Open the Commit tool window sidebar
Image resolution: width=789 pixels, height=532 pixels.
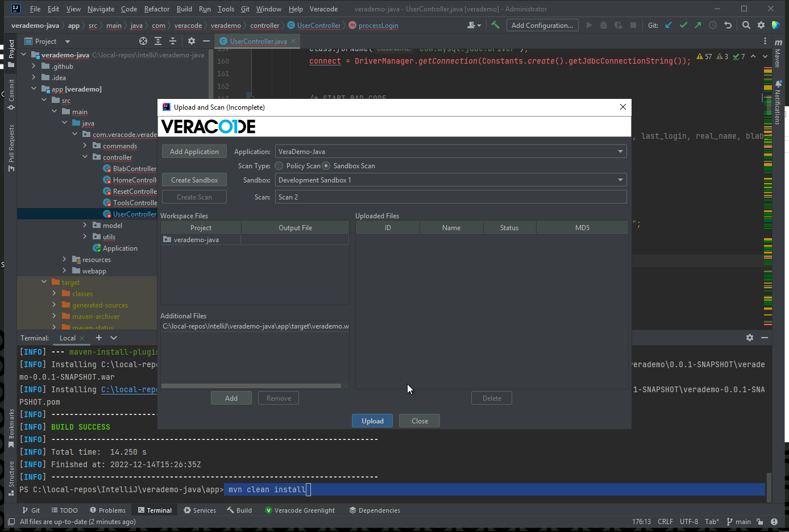point(11,94)
